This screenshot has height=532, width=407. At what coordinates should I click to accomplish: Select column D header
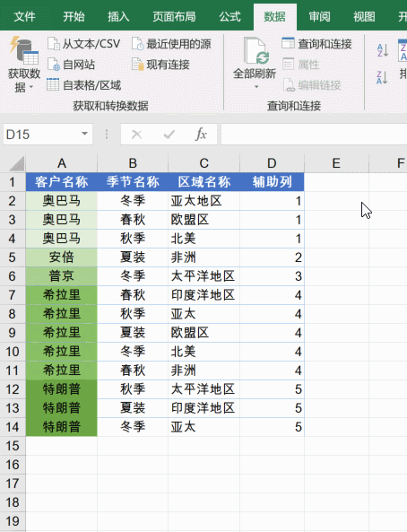tap(272, 163)
